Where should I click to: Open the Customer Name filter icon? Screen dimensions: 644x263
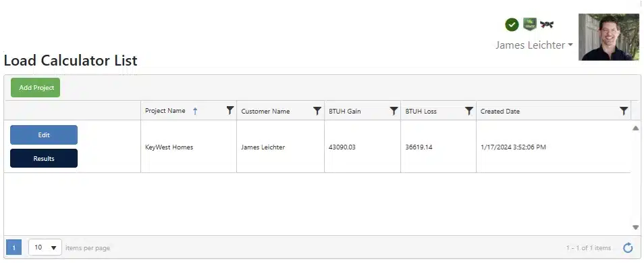317,111
